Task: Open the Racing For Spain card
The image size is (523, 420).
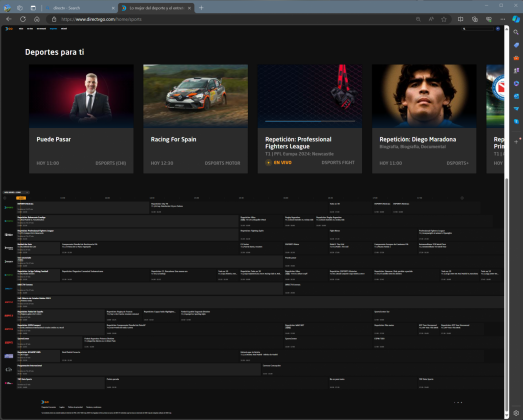Action: tap(195, 119)
